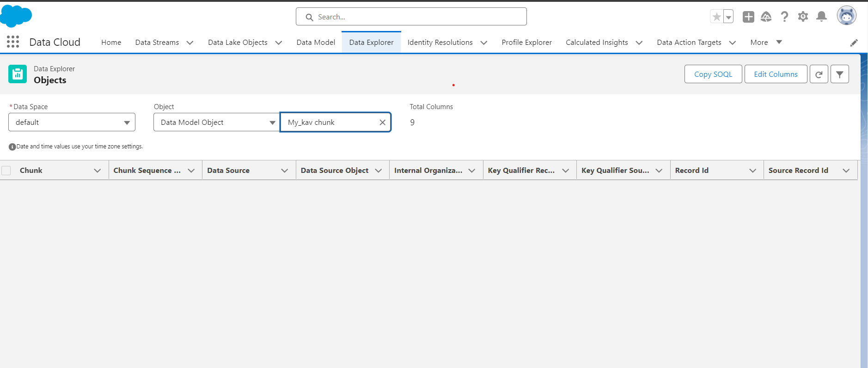This screenshot has width=868, height=368.
Task: Click the time zone info icon
Action: (12, 147)
